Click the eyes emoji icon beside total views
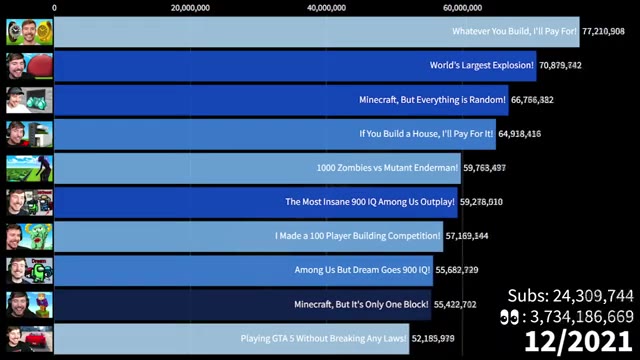This screenshot has width=640, height=360. [x=509, y=317]
